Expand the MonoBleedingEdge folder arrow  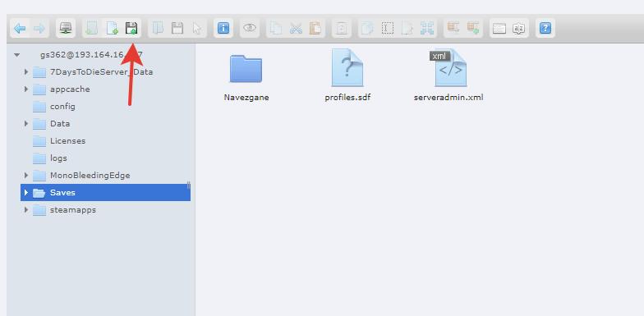point(26,176)
